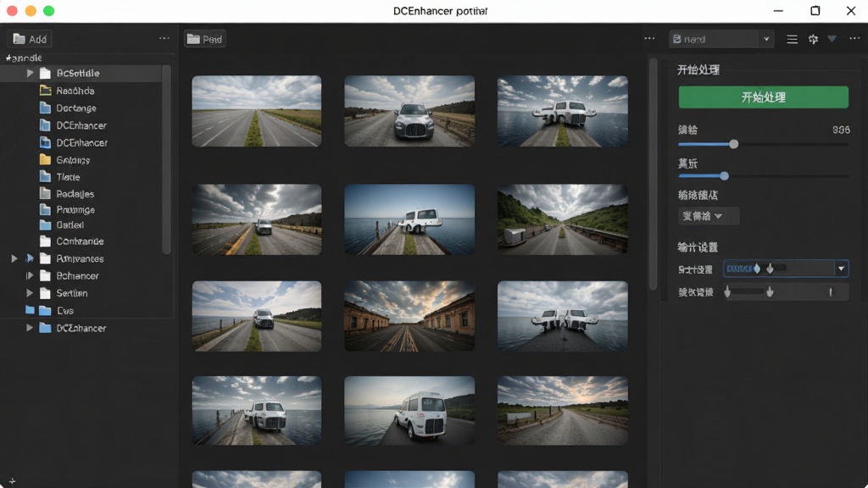This screenshot has height=488, width=868.
Task: Click the small blue square icon left of Cws
Action: click(30, 310)
